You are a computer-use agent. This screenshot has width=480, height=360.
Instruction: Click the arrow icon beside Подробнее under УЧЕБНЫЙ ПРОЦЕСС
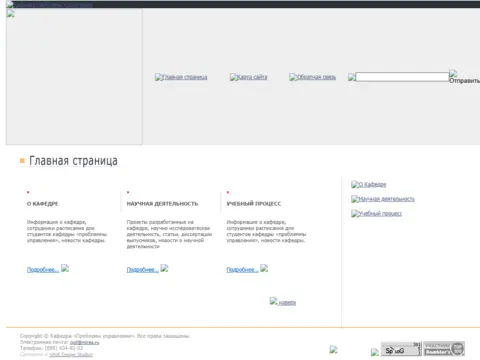click(x=264, y=268)
